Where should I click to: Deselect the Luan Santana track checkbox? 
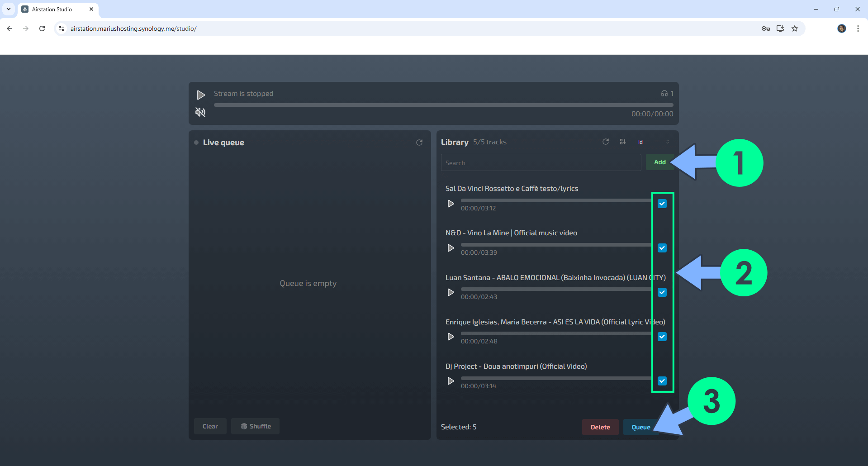coord(662,292)
